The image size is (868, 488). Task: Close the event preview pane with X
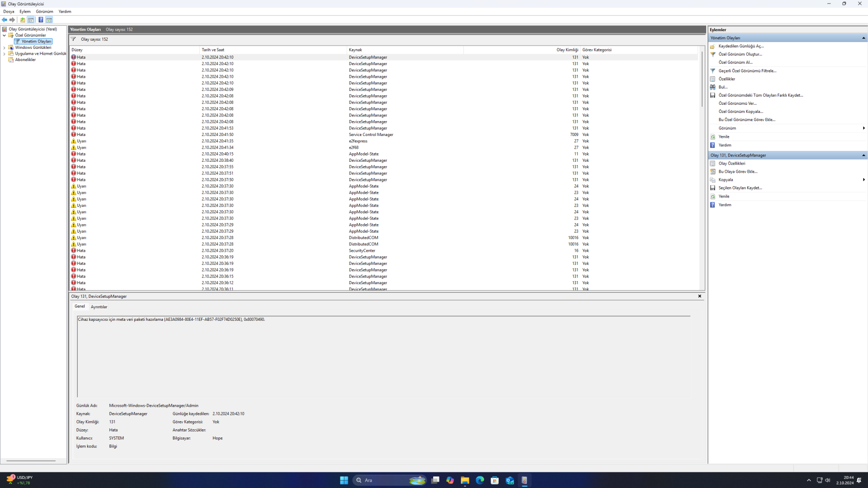(699, 296)
